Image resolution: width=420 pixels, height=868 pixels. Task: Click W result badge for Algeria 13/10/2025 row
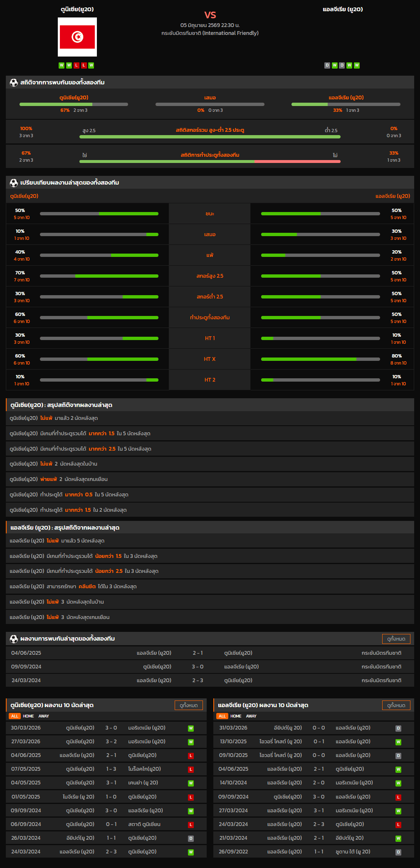click(398, 742)
